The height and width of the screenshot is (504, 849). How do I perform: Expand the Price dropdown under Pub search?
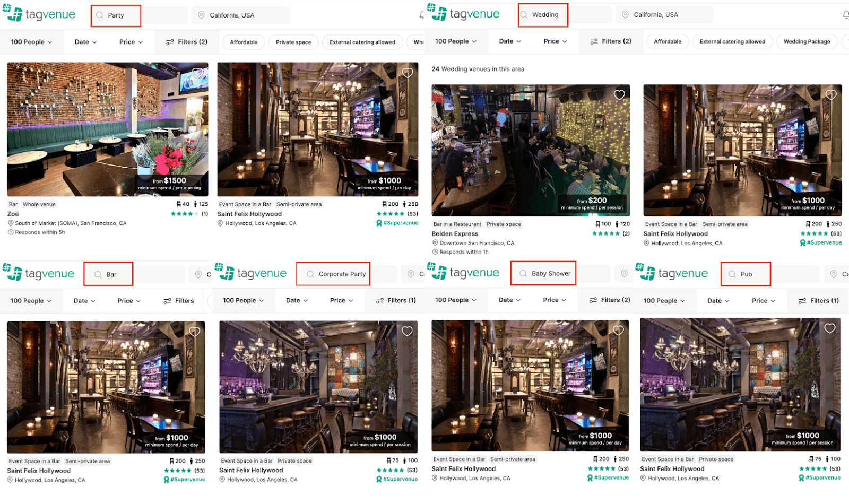click(763, 301)
